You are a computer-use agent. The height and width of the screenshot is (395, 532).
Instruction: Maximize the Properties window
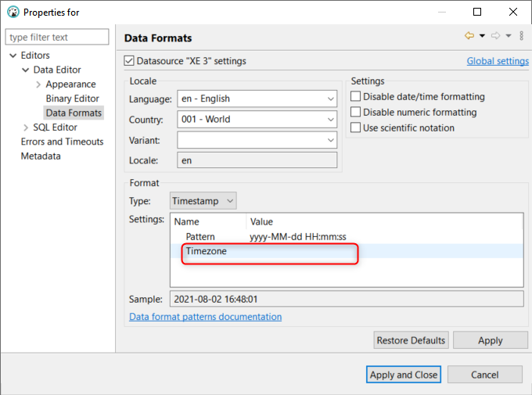(477, 13)
